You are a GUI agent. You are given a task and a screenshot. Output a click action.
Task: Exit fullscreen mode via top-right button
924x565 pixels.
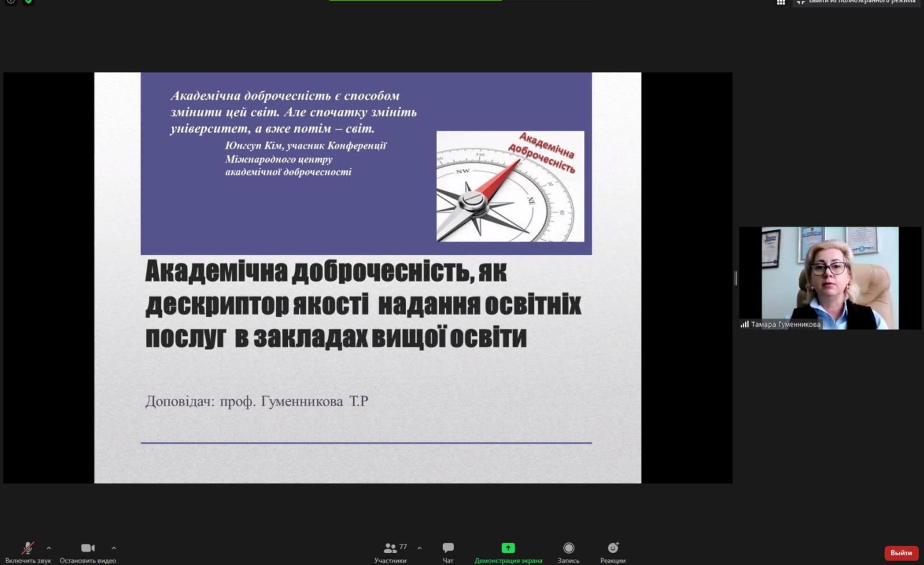856,2
